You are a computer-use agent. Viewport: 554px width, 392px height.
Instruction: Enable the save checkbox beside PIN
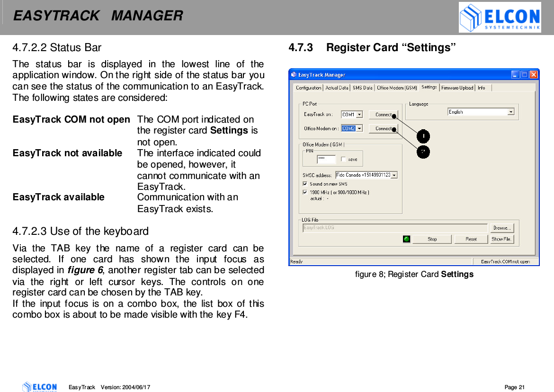(343, 159)
